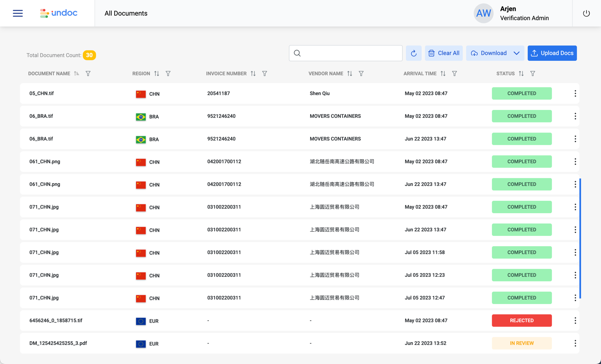Open row menu for 05_CHN.tif

tap(575, 93)
